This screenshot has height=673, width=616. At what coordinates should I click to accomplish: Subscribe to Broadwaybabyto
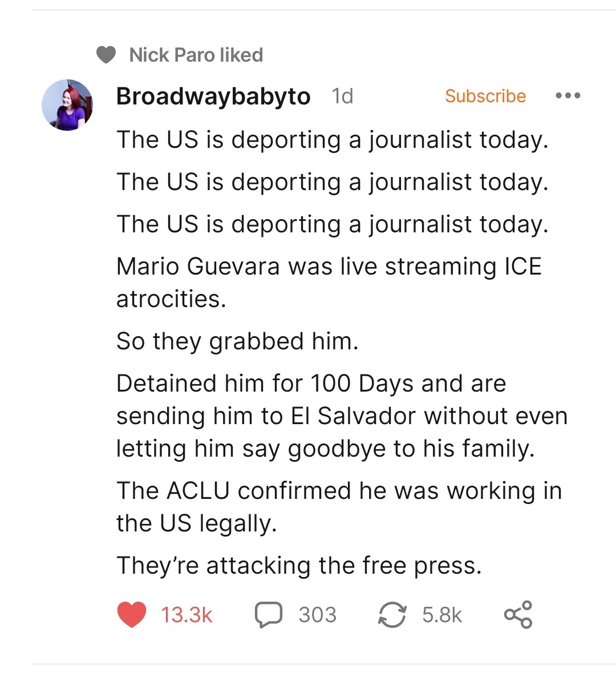(485, 96)
